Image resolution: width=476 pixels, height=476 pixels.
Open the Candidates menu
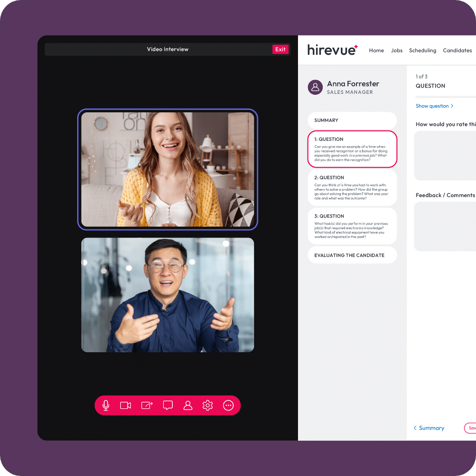[x=457, y=50]
